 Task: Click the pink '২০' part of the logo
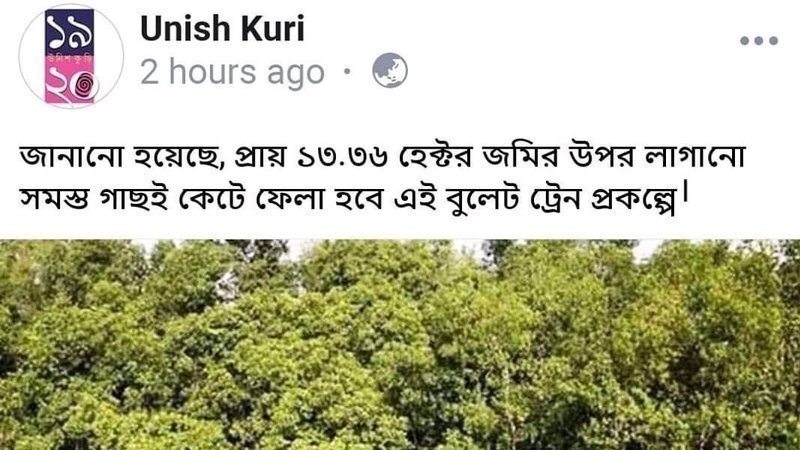tap(69, 85)
